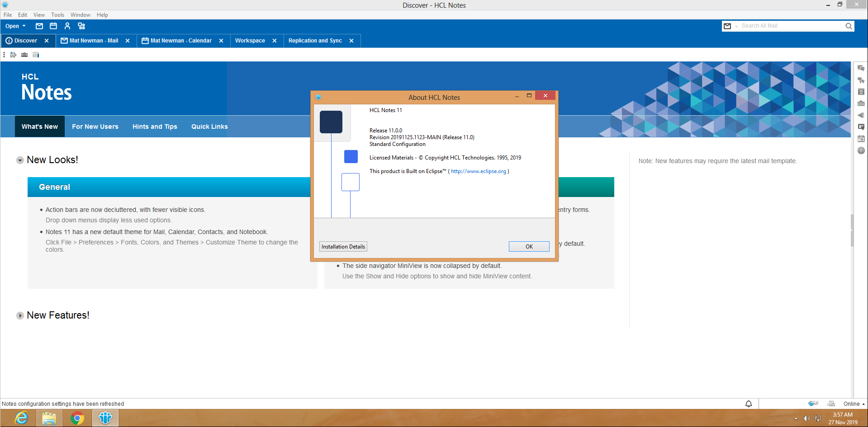Screen dimensions: 868x427
Task: Expand the Open dropdown menu
Action: (x=15, y=26)
